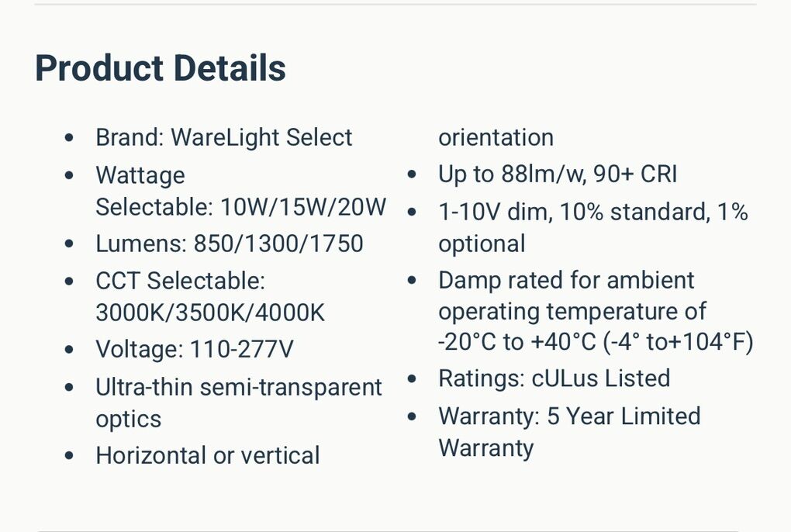Viewport: 791px width, 532px height.
Task: Click the CCT Selectable label
Action: pyautogui.click(x=180, y=281)
